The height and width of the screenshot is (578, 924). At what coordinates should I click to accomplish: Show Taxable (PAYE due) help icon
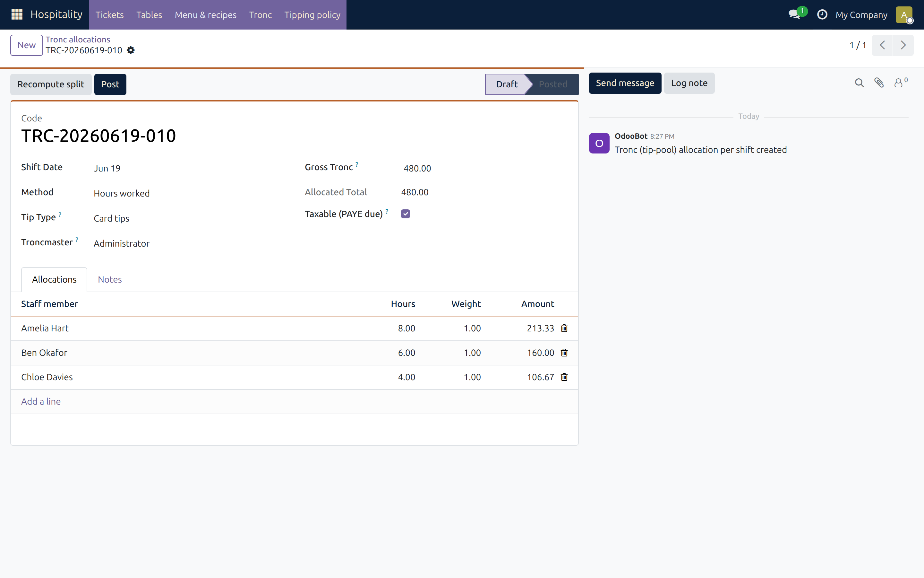tap(387, 211)
